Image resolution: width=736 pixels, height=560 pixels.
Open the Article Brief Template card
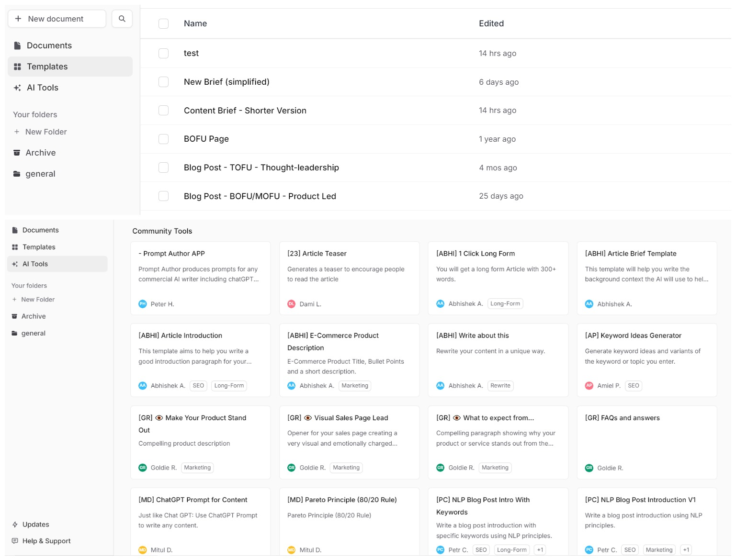647,278
